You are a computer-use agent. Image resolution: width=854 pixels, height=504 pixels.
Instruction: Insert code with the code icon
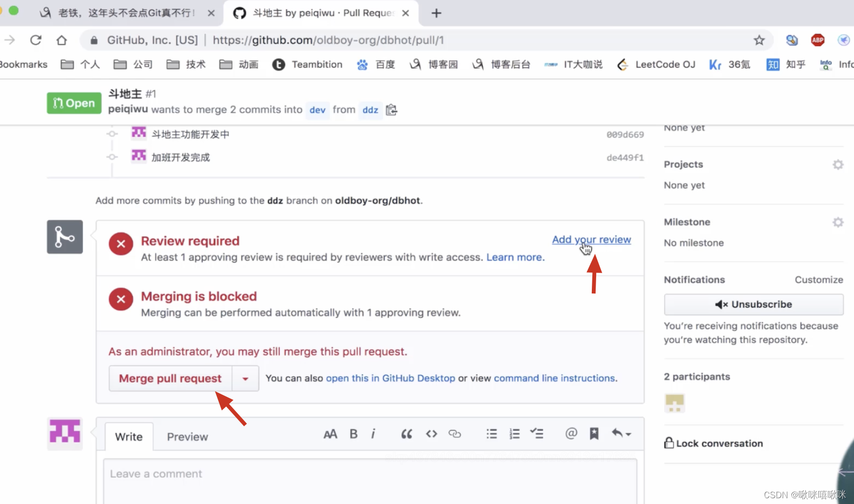[431, 434]
